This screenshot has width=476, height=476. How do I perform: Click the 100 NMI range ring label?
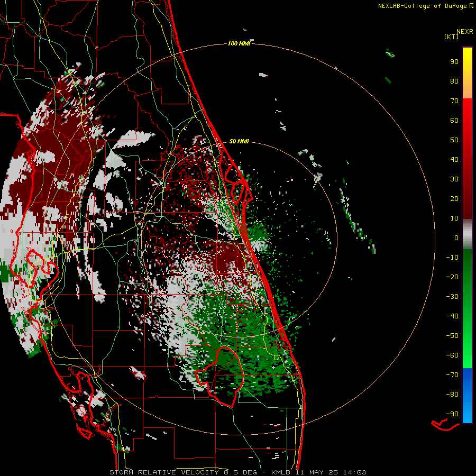(x=239, y=43)
